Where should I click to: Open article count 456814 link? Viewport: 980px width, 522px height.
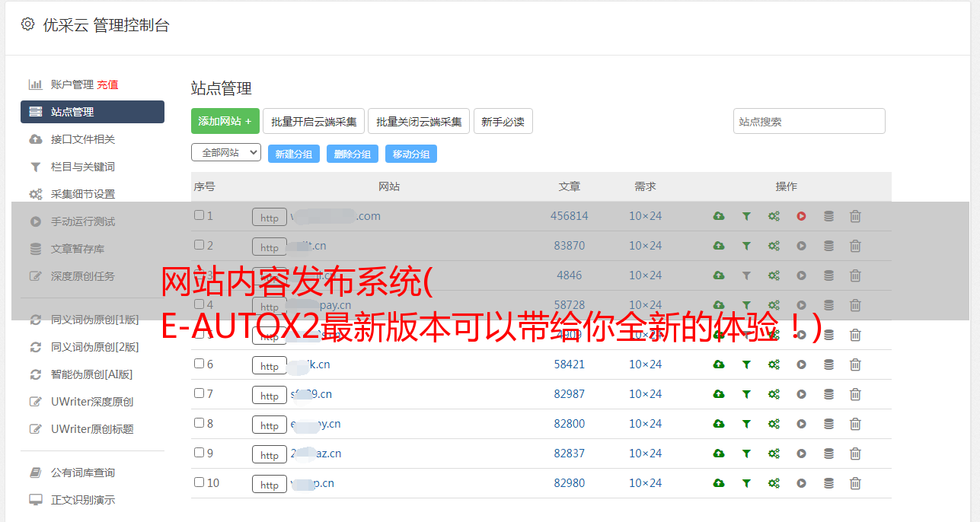coord(570,216)
